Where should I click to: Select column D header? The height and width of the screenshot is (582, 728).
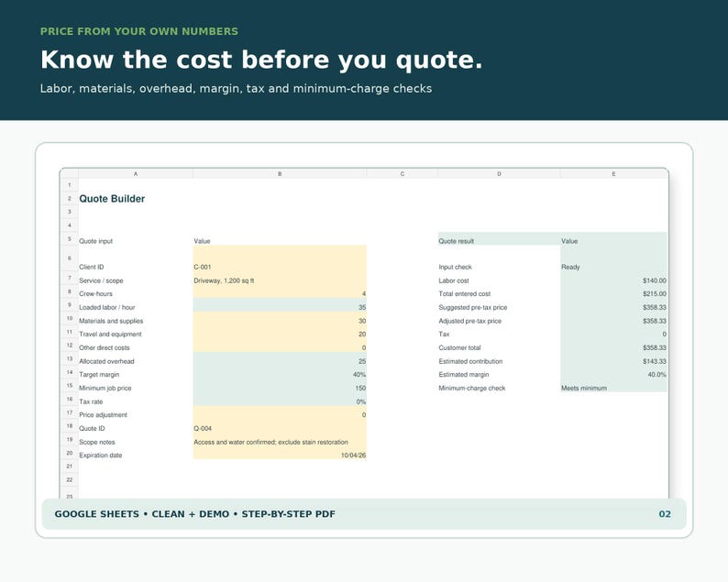[499, 173]
